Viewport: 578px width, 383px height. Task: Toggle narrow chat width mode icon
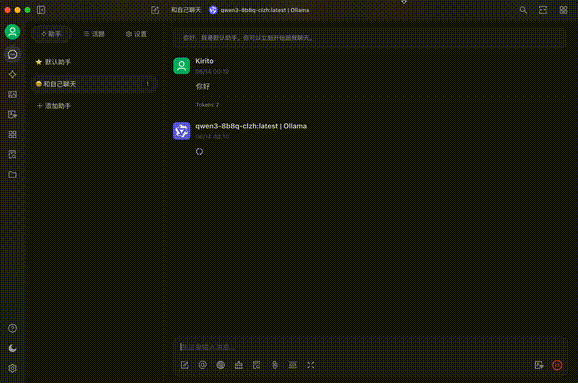543,10
